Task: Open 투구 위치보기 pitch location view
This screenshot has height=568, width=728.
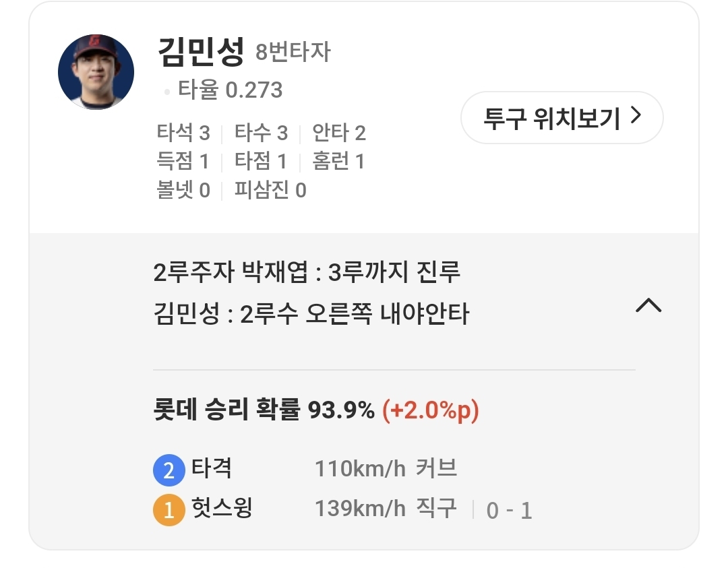Action: (562, 118)
